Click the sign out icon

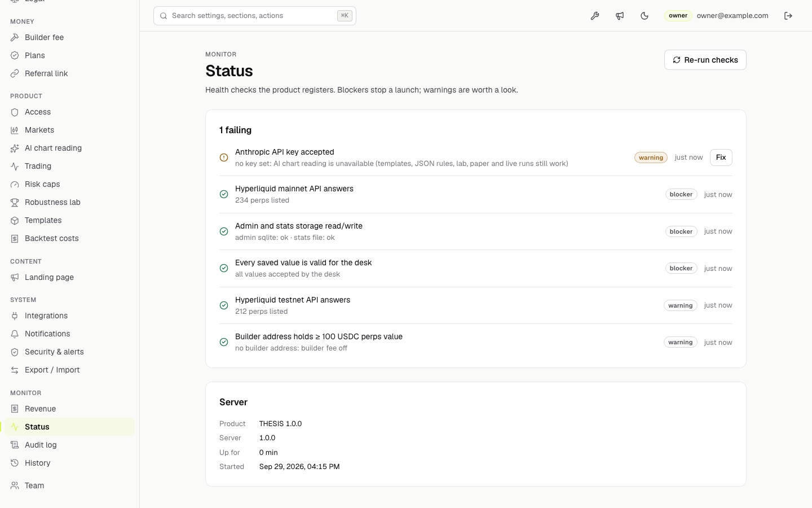pos(788,16)
